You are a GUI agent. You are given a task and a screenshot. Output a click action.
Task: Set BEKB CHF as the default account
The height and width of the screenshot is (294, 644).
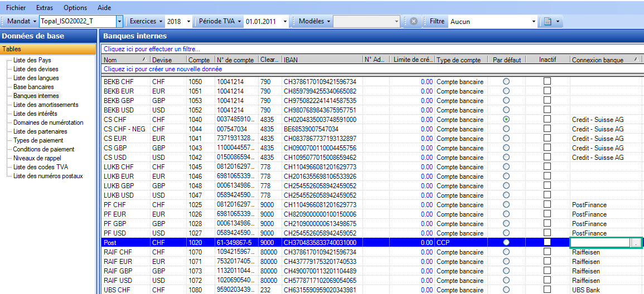point(506,81)
